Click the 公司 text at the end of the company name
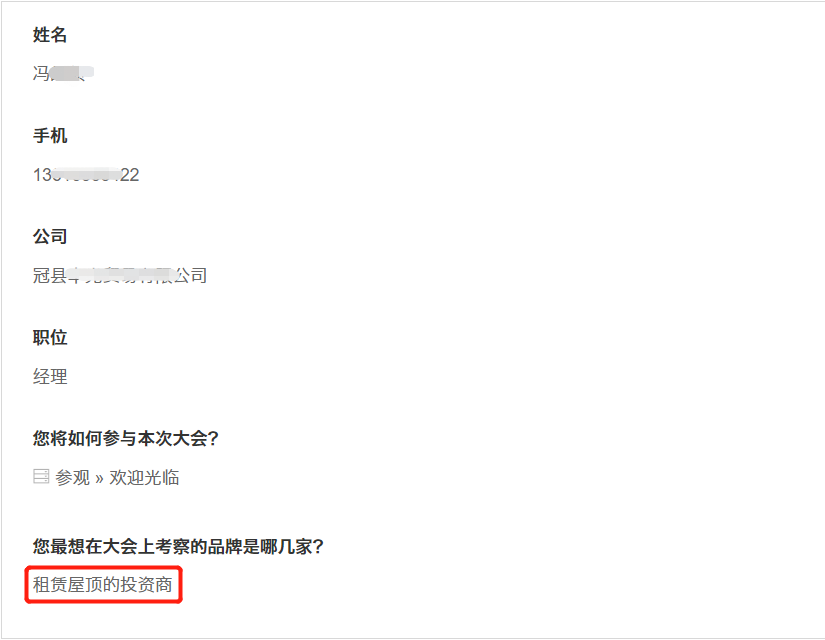Viewport: 825px width, 640px height. click(190, 275)
